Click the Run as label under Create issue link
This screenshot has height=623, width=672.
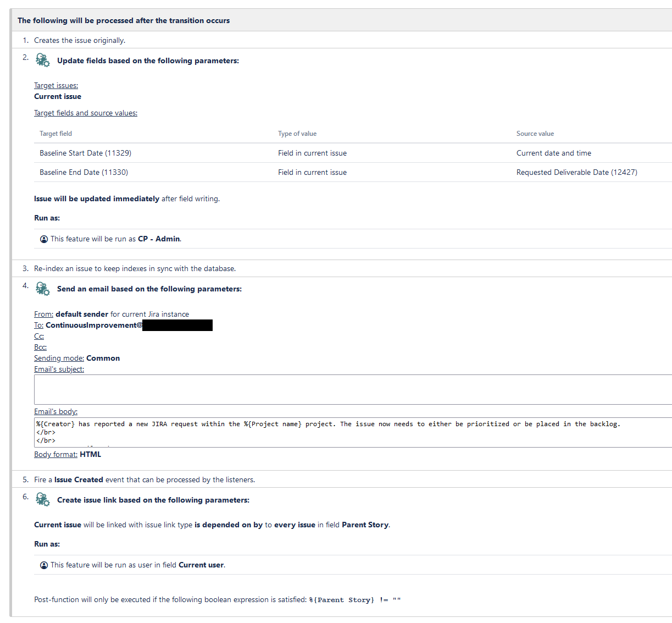coord(47,544)
